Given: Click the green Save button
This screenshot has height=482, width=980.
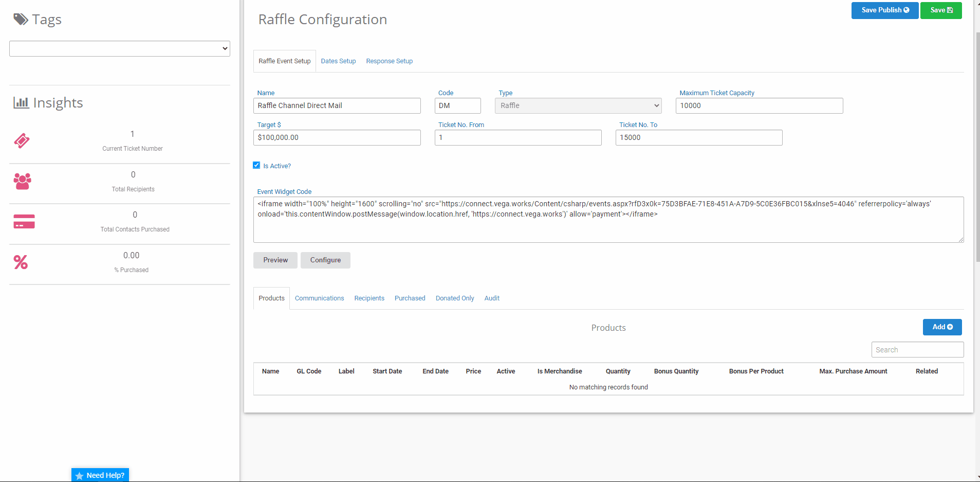Looking at the screenshot, I should [x=941, y=10].
